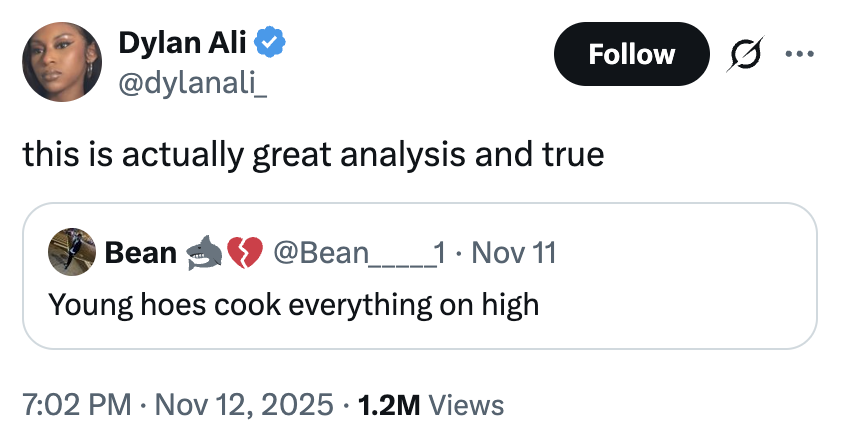Viewport: 844px width, 446px height.
Task: Open the @dylanali_ handle link
Action: (192, 85)
